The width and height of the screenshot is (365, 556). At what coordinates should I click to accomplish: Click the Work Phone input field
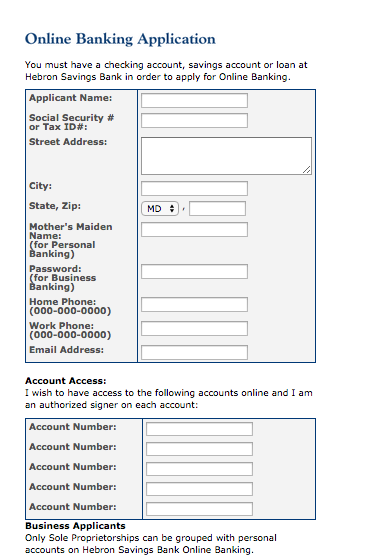point(194,328)
